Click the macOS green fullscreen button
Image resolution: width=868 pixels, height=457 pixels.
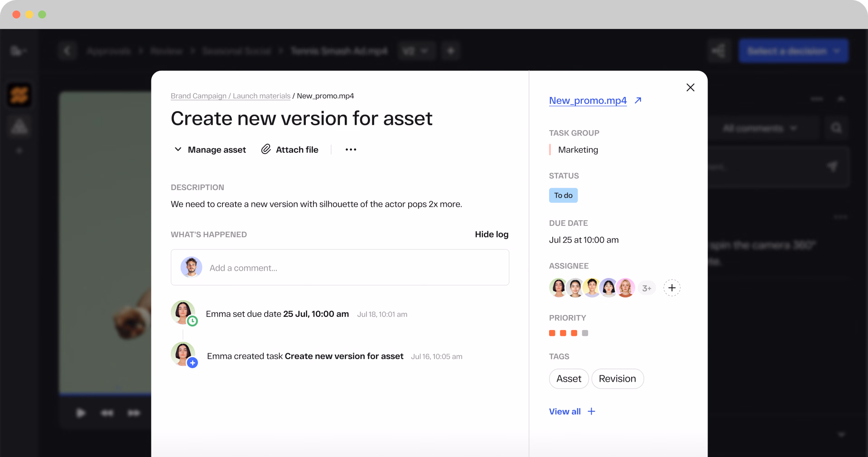click(x=42, y=15)
